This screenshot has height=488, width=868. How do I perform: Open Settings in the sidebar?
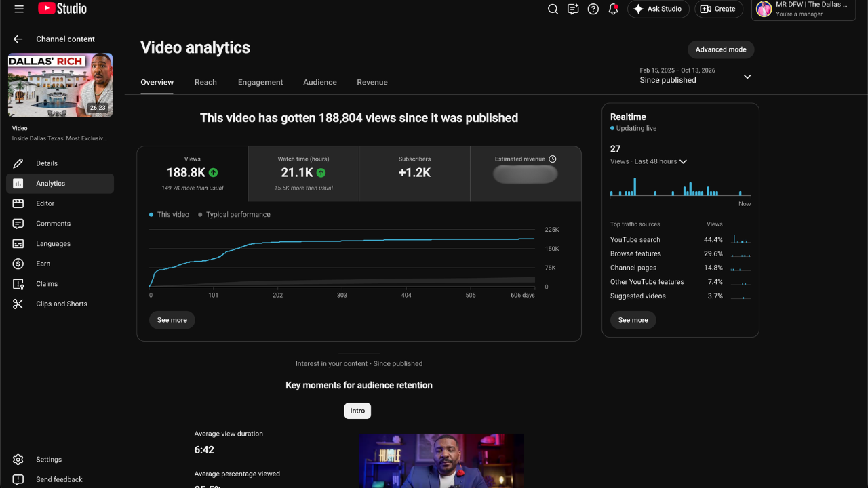click(x=60, y=460)
